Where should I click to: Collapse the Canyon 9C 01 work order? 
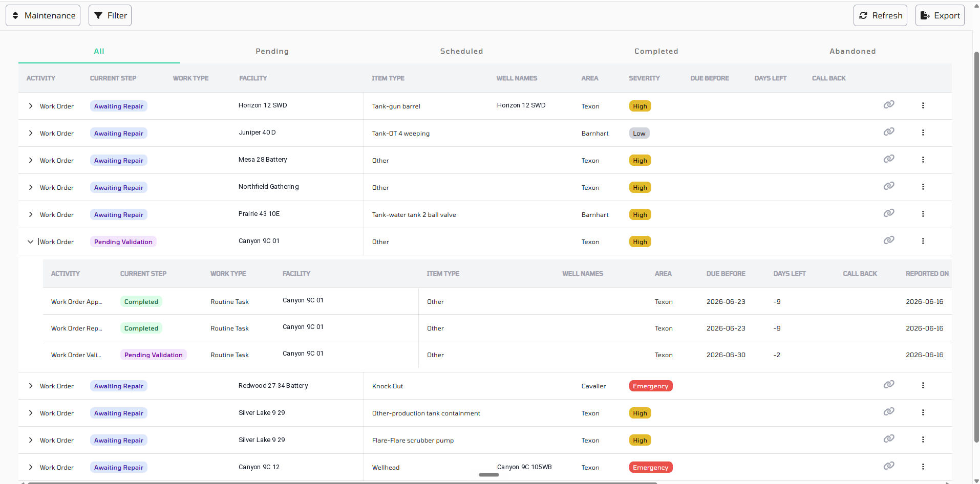click(x=31, y=241)
